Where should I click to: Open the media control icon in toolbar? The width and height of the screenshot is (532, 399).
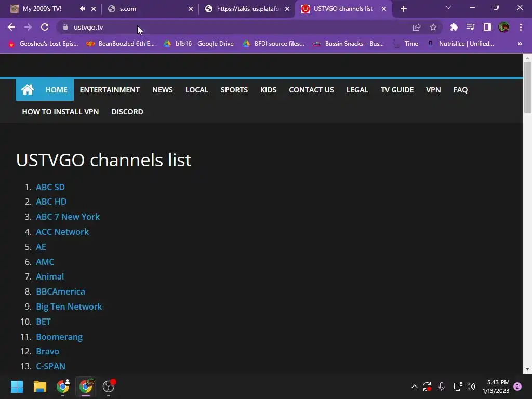[x=470, y=27]
